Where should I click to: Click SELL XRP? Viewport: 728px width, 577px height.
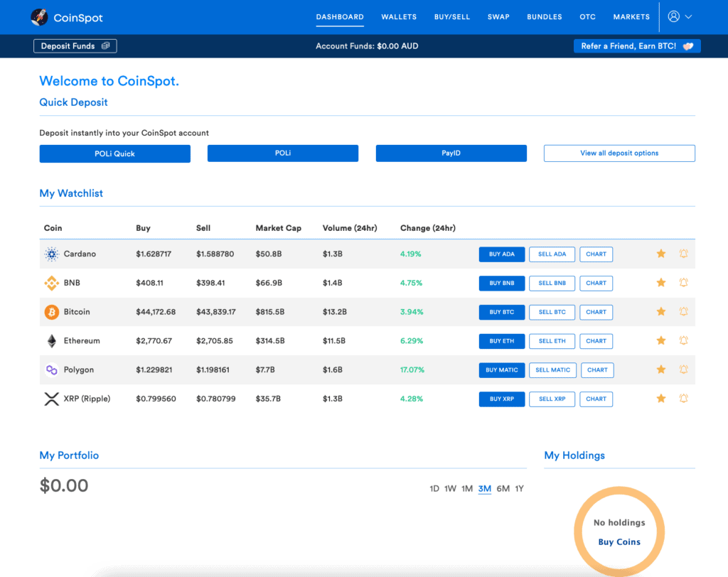point(552,399)
